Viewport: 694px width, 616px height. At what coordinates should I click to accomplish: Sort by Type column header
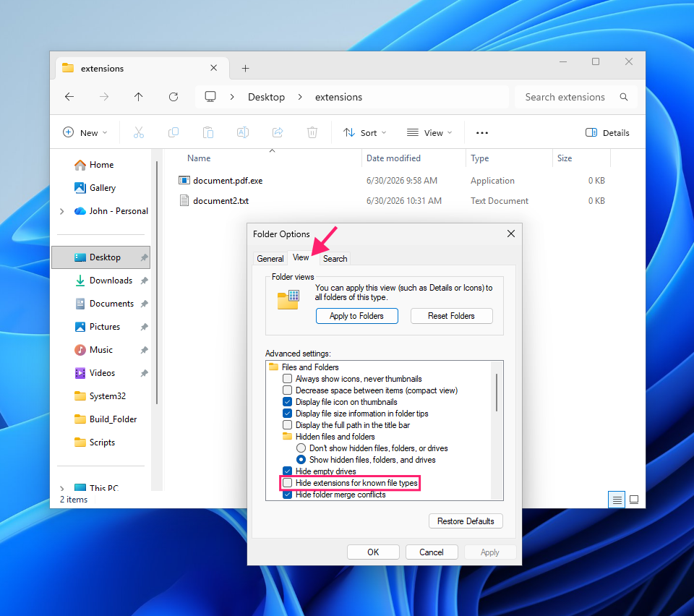coord(480,158)
